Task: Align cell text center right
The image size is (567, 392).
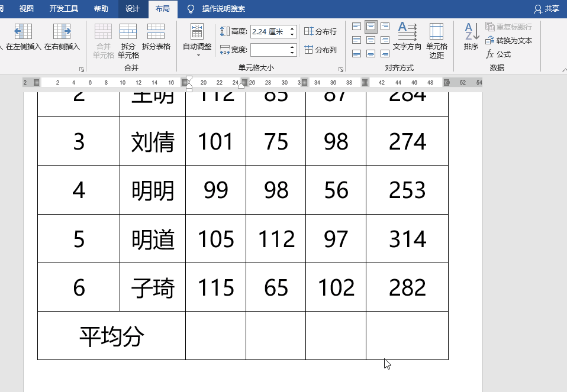Action: click(385, 40)
